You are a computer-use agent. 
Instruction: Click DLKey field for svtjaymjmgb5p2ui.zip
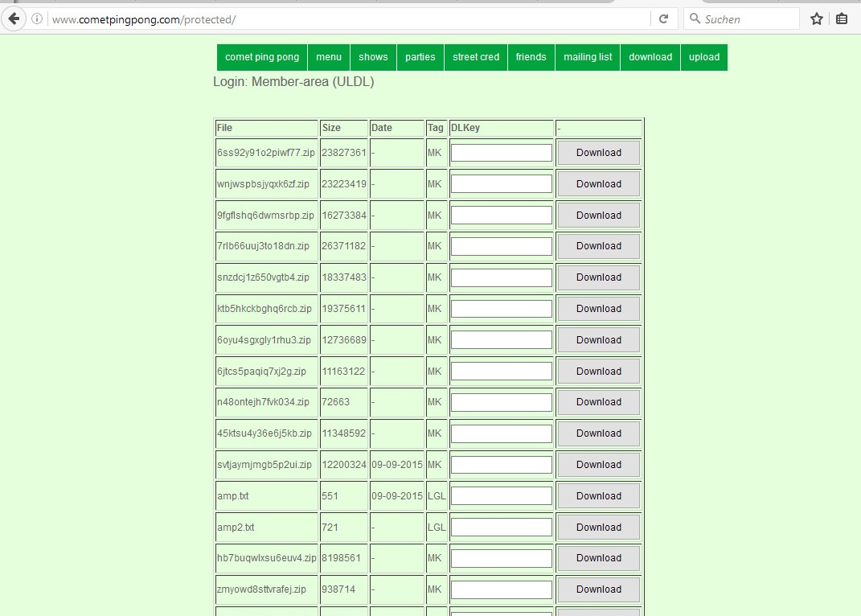(502, 465)
